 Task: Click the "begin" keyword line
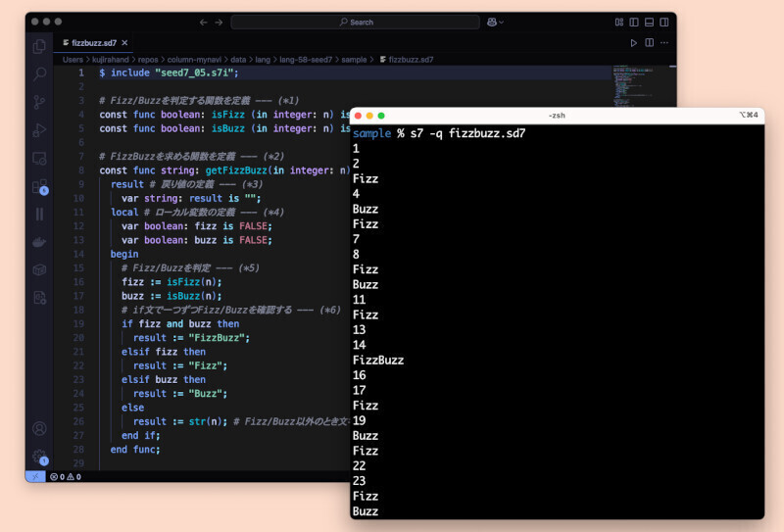pos(124,254)
